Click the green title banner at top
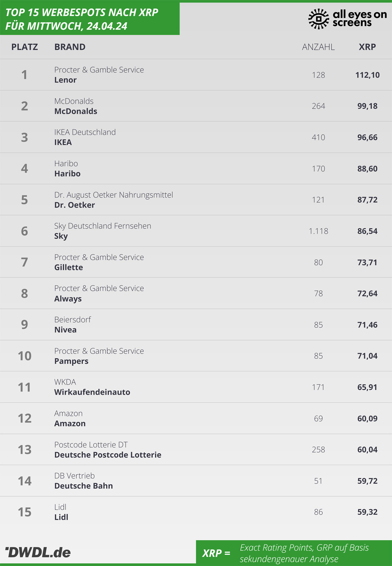Screen dimensions: 392x566 coord(90,19)
